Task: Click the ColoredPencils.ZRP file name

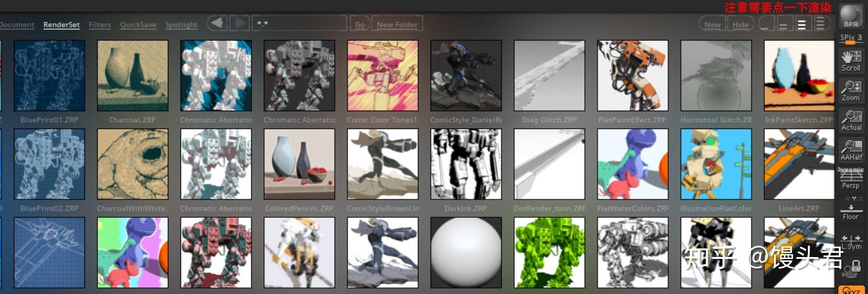Action: tap(299, 209)
